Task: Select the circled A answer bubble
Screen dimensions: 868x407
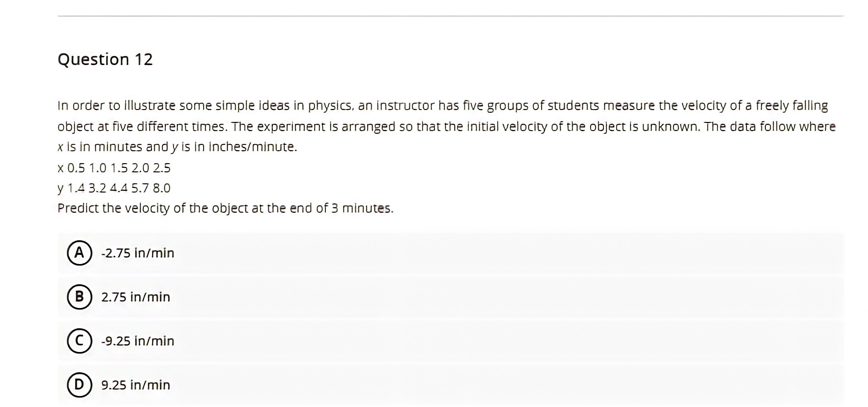Action: click(80, 253)
